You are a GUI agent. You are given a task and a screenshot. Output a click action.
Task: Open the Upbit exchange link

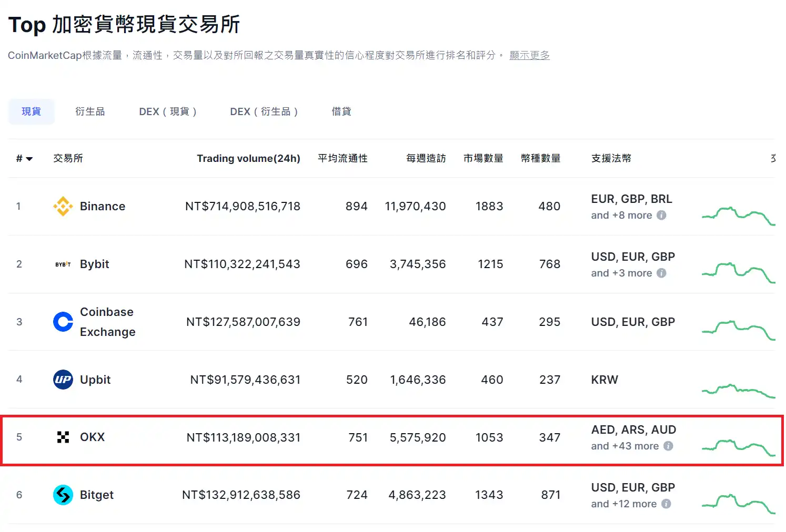pyautogui.click(x=95, y=380)
